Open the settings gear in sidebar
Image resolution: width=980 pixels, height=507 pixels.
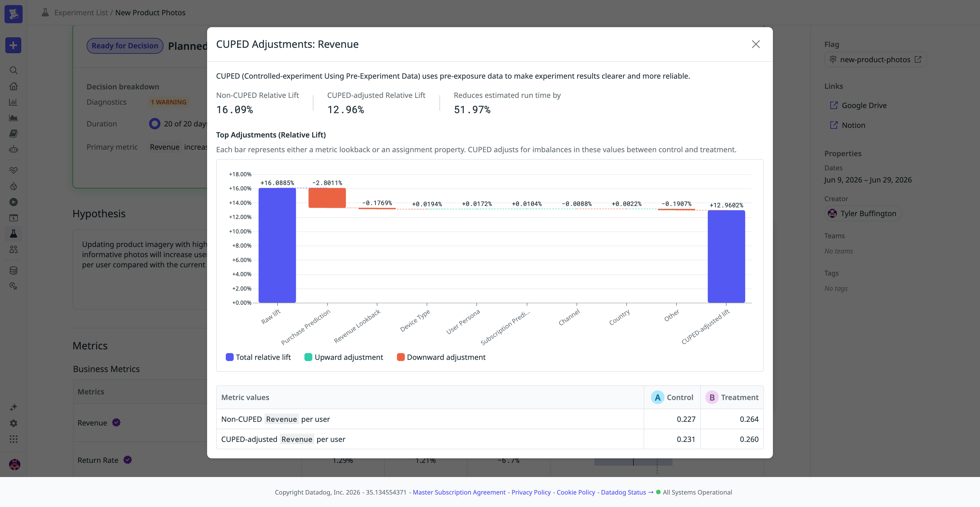click(x=13, y=423)
